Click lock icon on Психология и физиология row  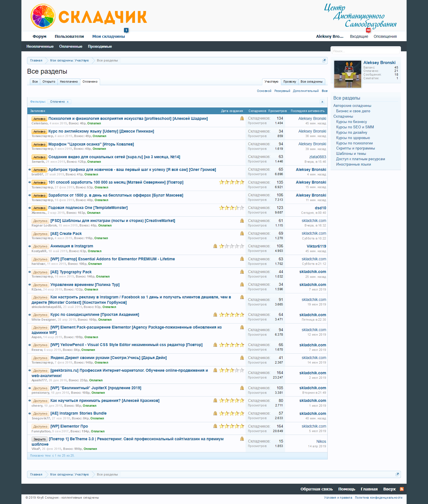pos(242,118)
